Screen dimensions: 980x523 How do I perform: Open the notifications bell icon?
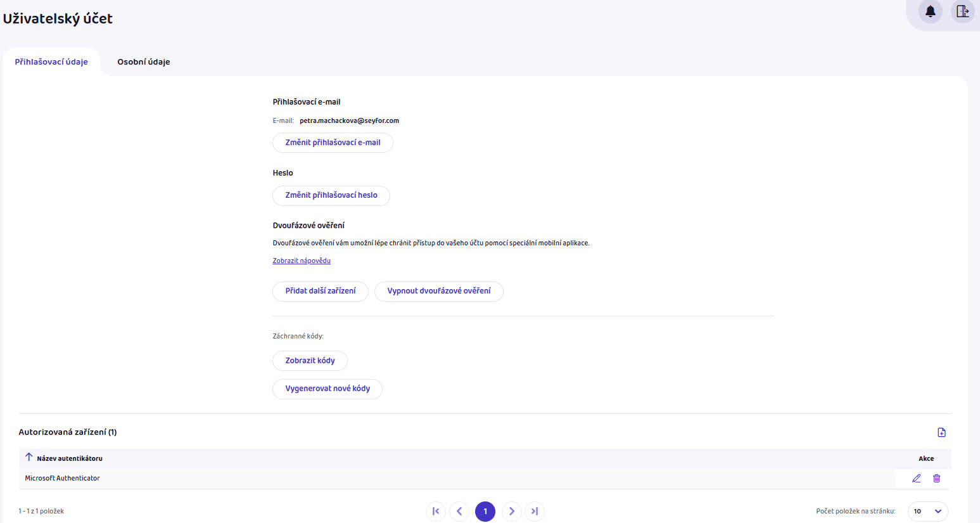[x=930, y=11]
